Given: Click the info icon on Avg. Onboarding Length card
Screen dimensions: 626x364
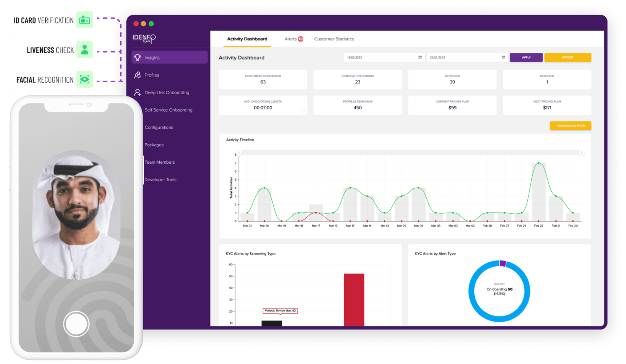Looking at the screenshot, I should 303,110.
